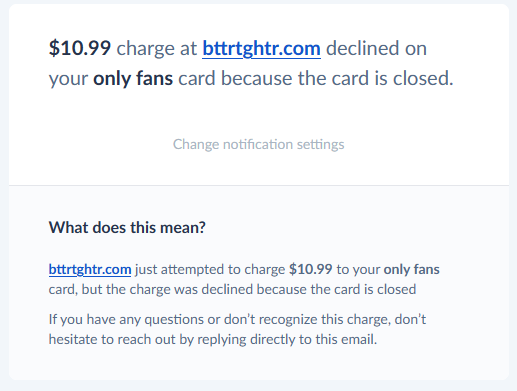The image size is (517, 391).
Task: Open the bttrtghtr.com link in the headline
Action: (261, 49)
